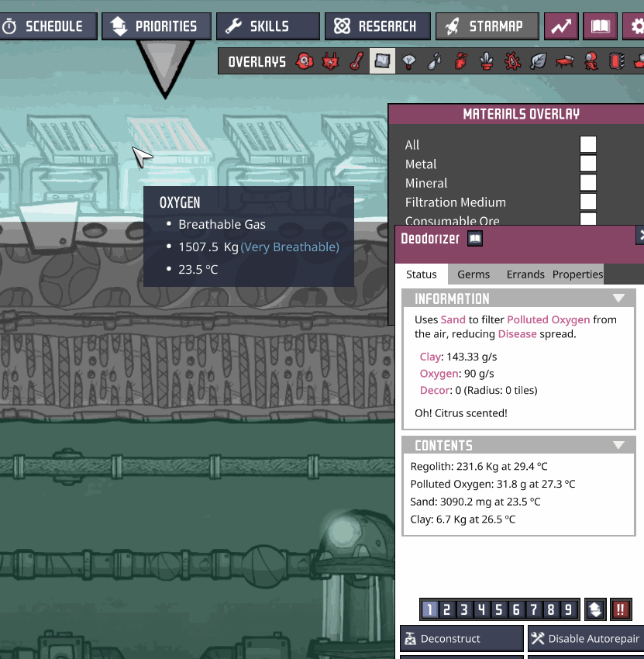Set building priority to 1
The image size is (644, 659).
[429, 609]
